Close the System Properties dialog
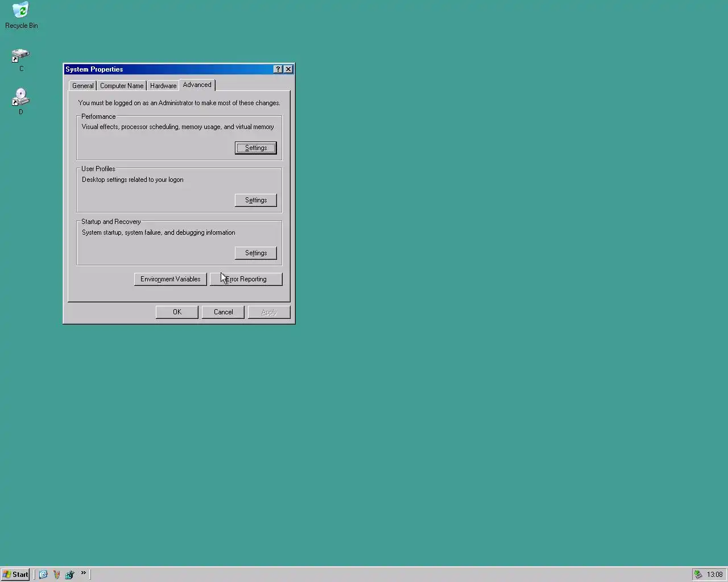Image resolution: width=728 pixels, height=582 pixels. click(x=288, y=69)
